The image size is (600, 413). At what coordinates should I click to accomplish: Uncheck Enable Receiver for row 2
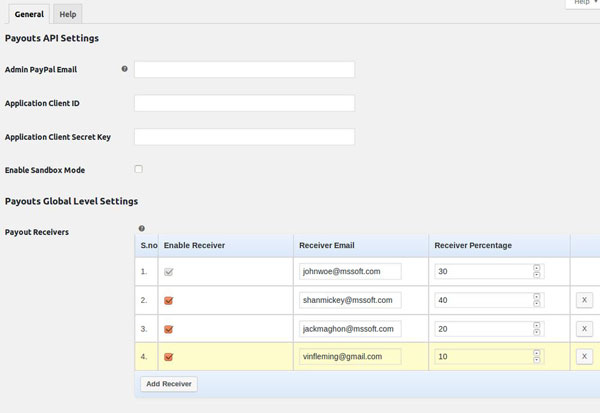168,300
